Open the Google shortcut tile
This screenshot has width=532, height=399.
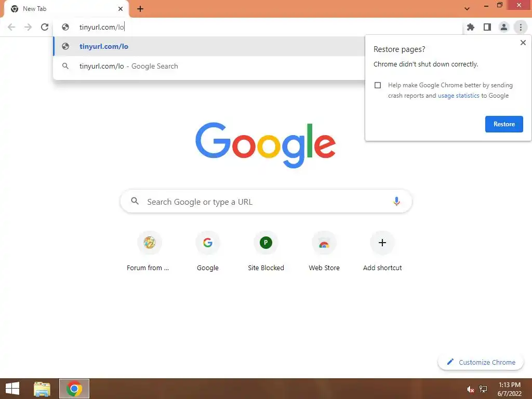(x=208, y=252)
